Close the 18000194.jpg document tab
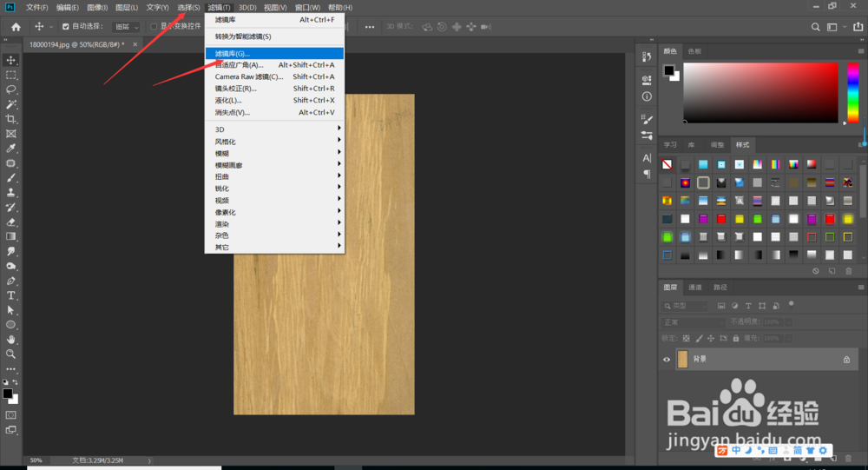Screen dimensions: 868x470 click(135, 44)
